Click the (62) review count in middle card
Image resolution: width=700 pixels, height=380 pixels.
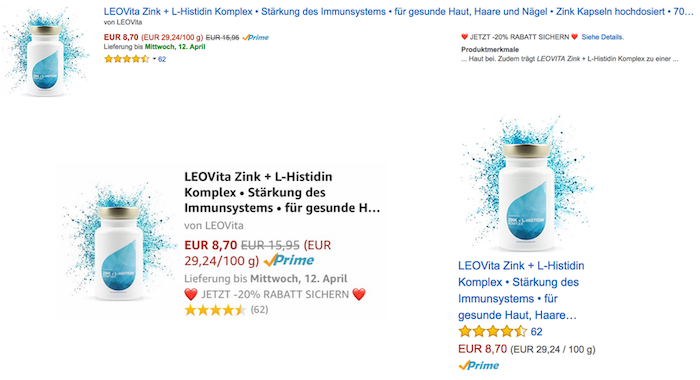coord(259,309)
